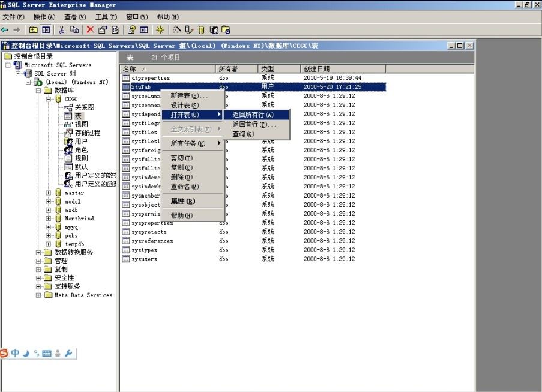The image size is (542, 392).
Task: Open the 文件 menu
Action: [x=13, y=17]
